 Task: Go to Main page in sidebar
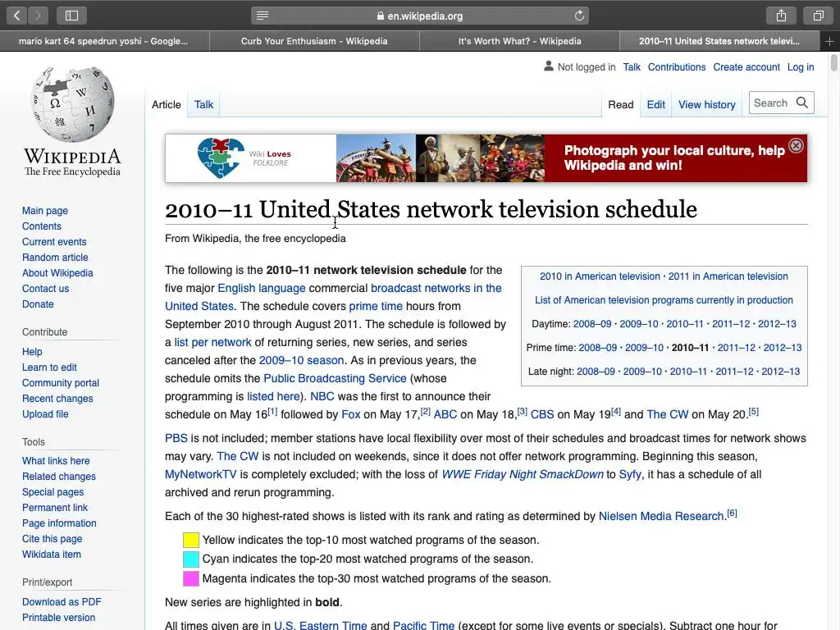pos(45,211)
